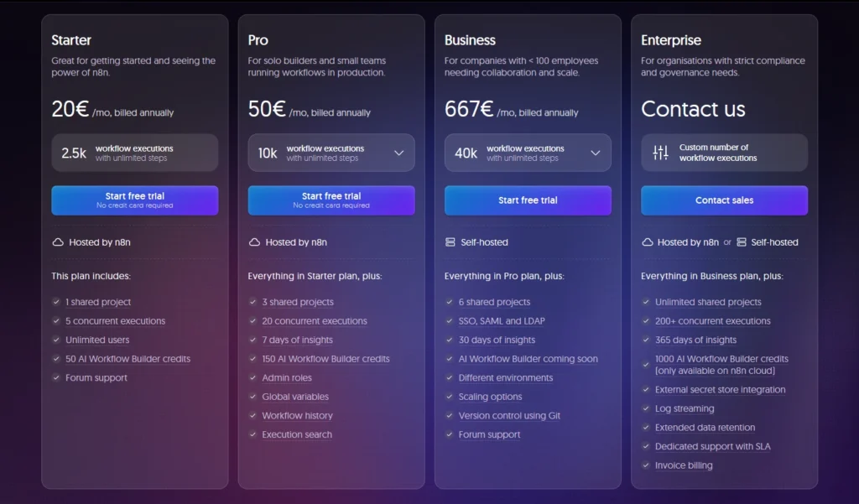Click the checkmark for SSO, SAML and LDAP
The height and width of the screenshot is (504, 859).
point(449,321)
